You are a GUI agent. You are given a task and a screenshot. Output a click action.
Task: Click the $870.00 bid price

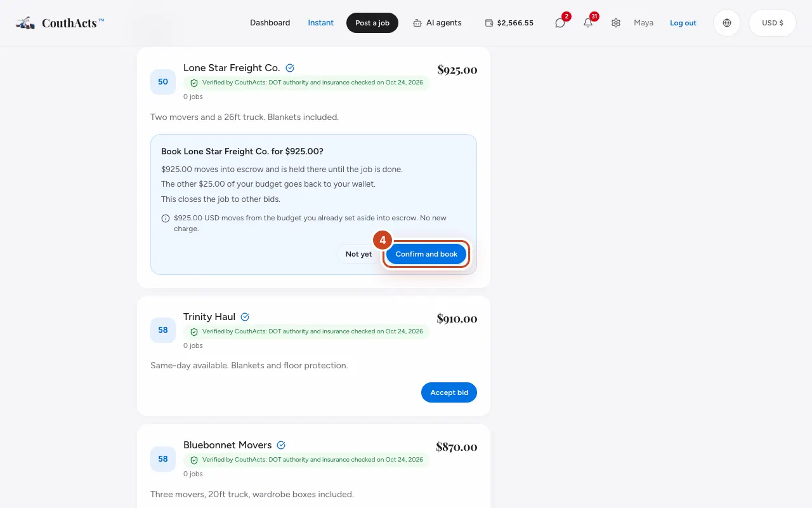click(457, 447)
